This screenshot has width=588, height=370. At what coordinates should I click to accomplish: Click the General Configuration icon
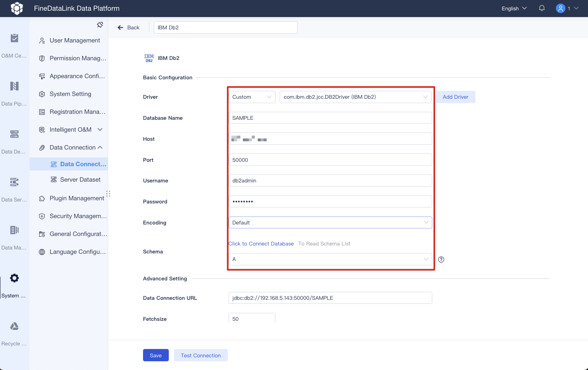point(42,234)
